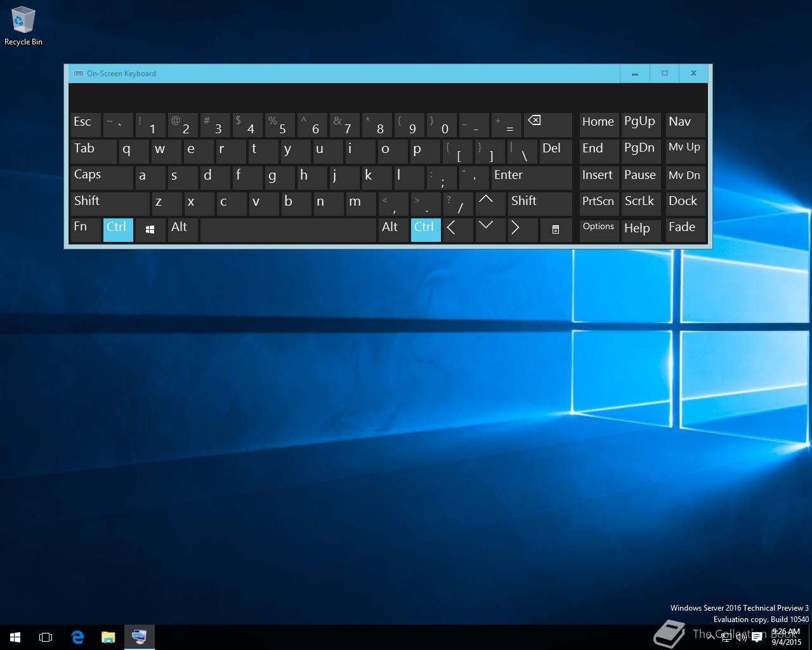Tap the semicolon key
This screenshot has height=650, width=812.
click(442, 177)
